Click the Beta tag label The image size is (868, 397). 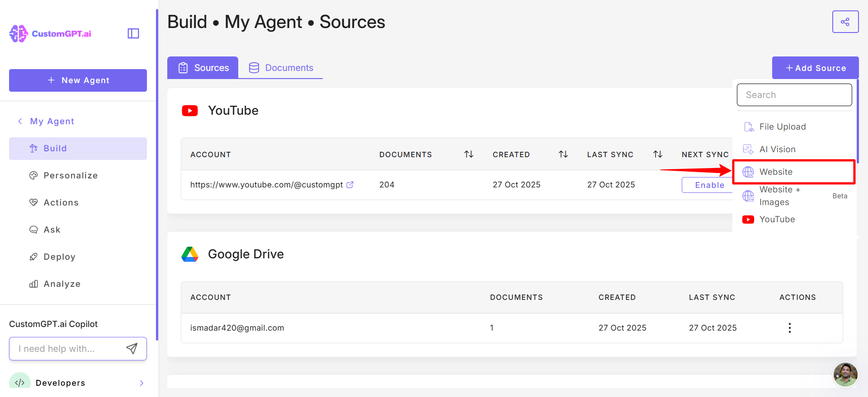tap(840, 196)
